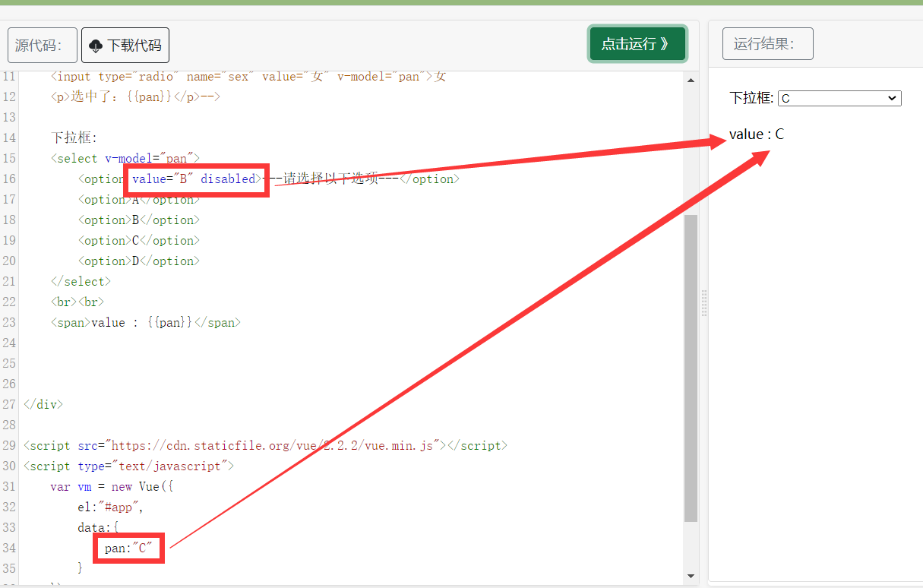Screen dimensions: 923x588
Task: Click the '下拉框:' text on code line 14
Action: pos(74,138)
